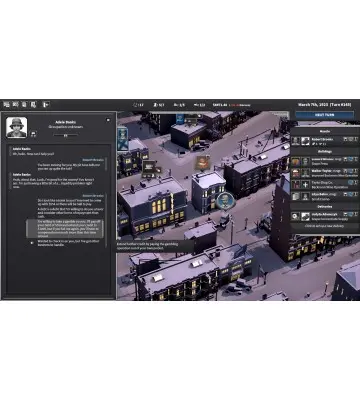
Task: Click the Deliveries section header in the right panel
Action: [324, 207]
